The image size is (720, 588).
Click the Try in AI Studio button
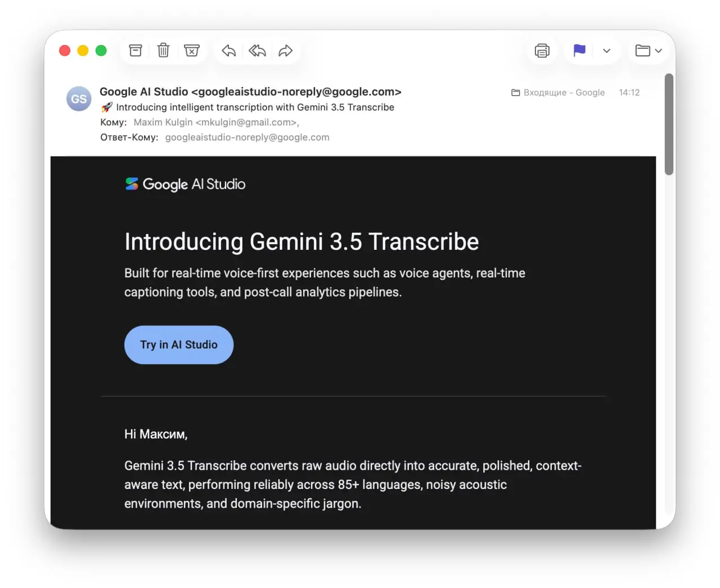pyautogui.click(x=179, y=345)
